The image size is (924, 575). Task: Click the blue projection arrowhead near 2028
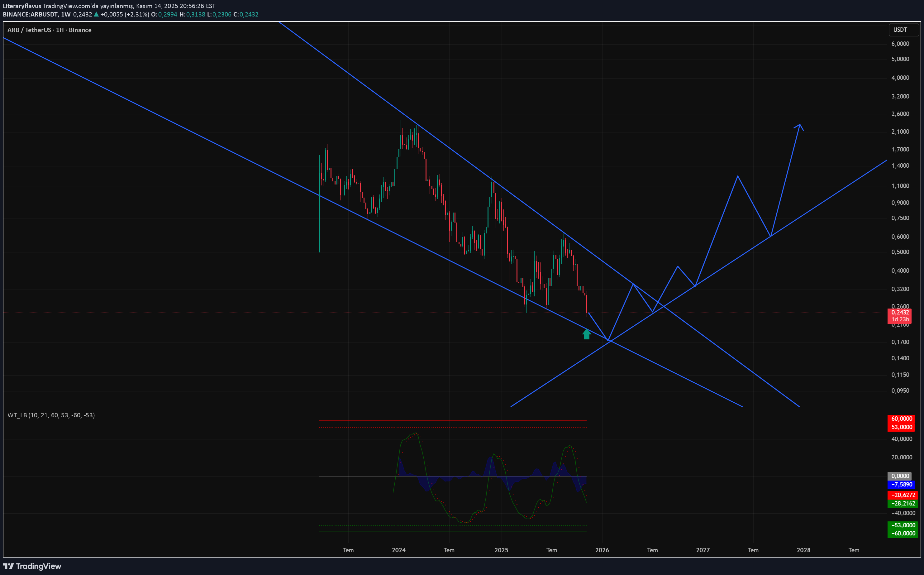(800, 126)
